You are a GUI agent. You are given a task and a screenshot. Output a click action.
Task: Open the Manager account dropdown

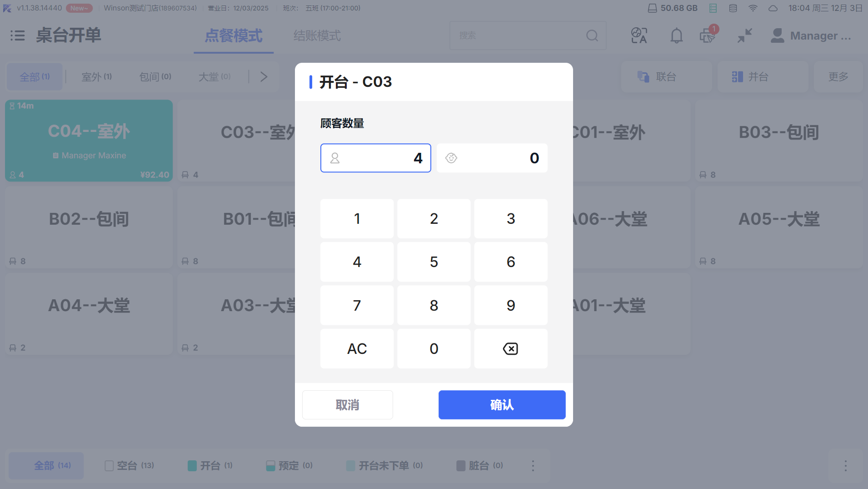click(x=811, y=35)
